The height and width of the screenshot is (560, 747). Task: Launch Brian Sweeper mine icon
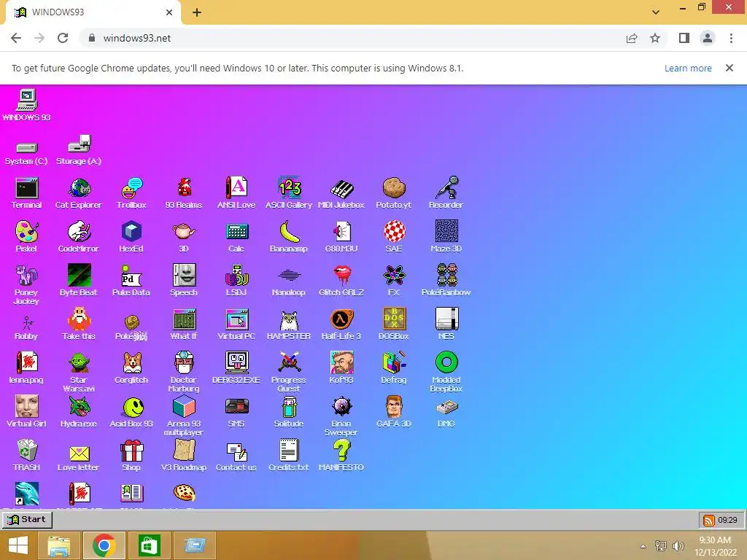click(x=341, y=416)
